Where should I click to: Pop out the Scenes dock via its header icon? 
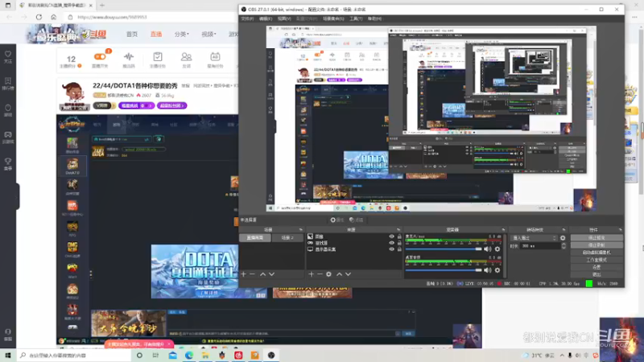300,230
